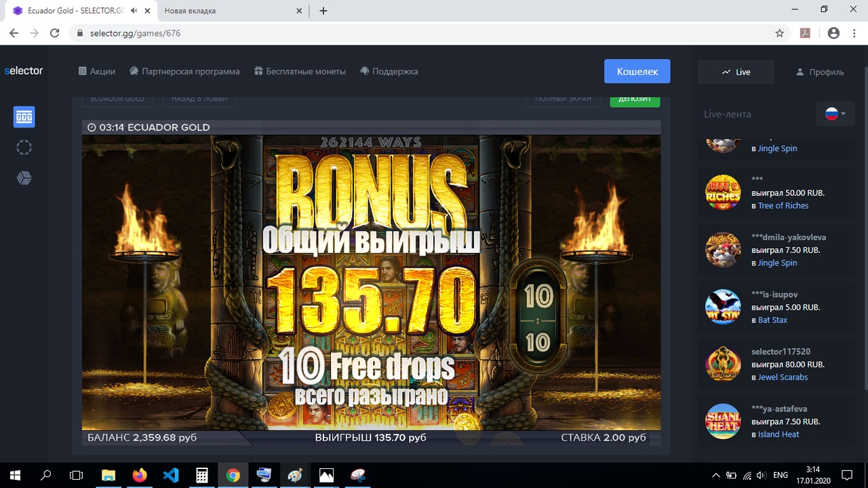This screenshot has width=868, height=488.
Task: Mute the Ecuador Gold tab audio
Action: click(134, 11)
